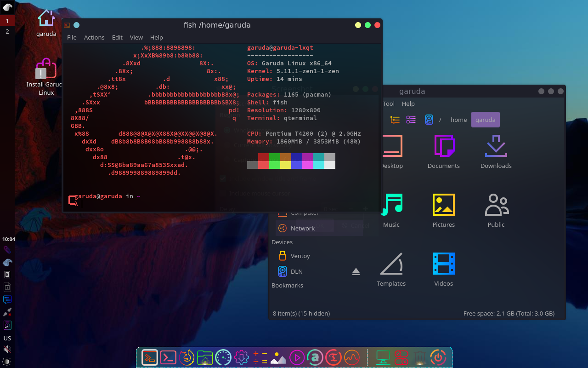Open the blue chat bubble tray icon
This screenshot has height=368, width=588.
(x=7, y=299)
